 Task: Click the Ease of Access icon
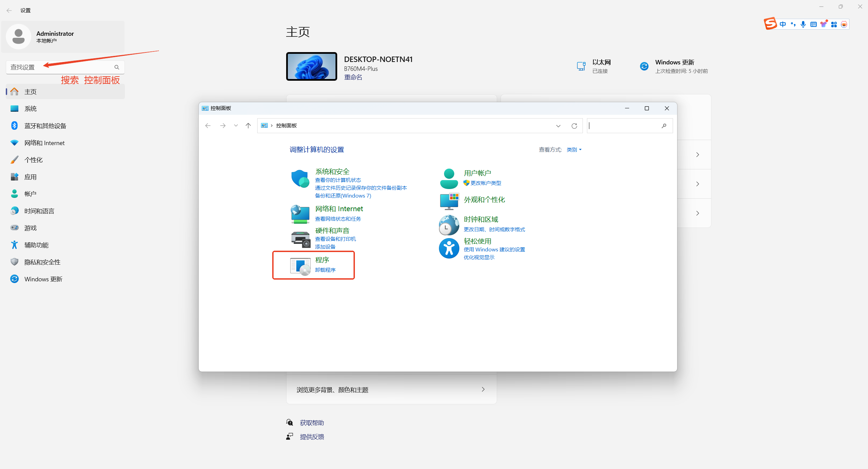[449, 248]
